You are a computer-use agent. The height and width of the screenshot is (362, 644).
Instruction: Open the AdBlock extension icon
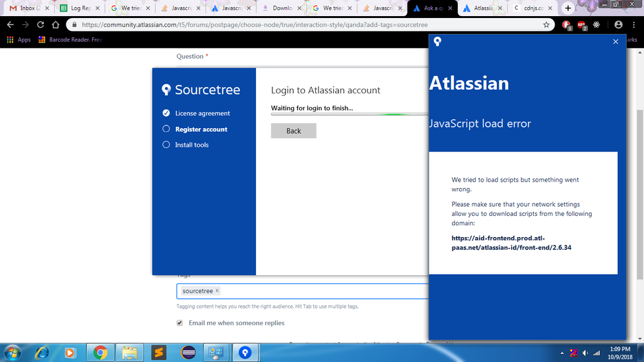tap(581, 25)
